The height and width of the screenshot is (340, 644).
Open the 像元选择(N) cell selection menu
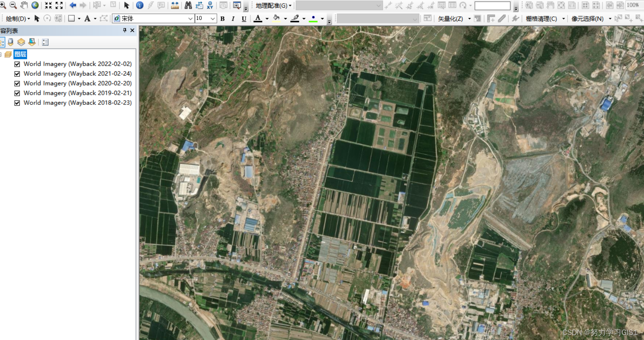point(591,19)
